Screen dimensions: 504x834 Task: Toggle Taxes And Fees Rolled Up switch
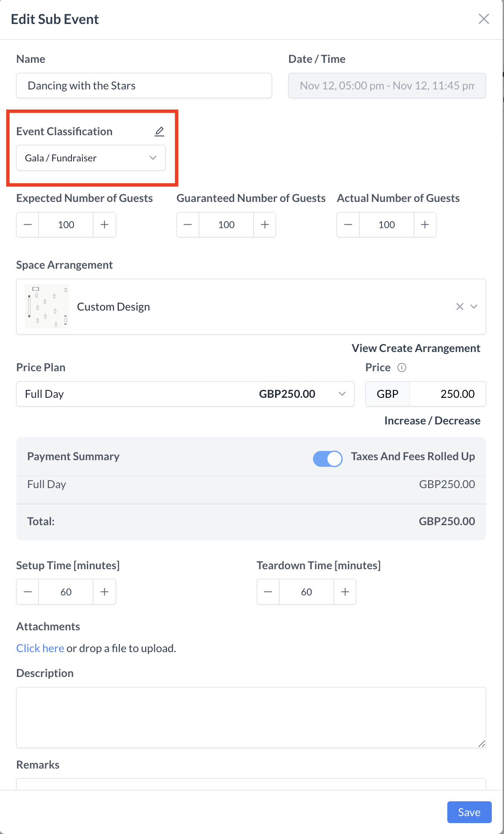(x=327, y=458)
